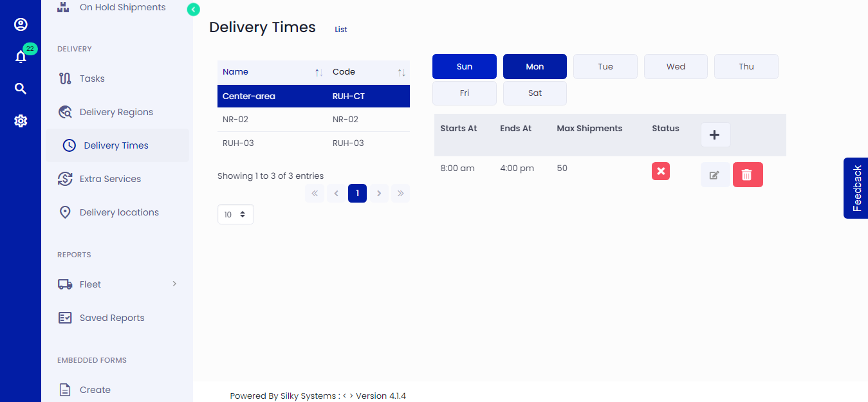The image size is (868, 402).
Task: Toggle the Wed delivery day
Action: pos(675,66)
